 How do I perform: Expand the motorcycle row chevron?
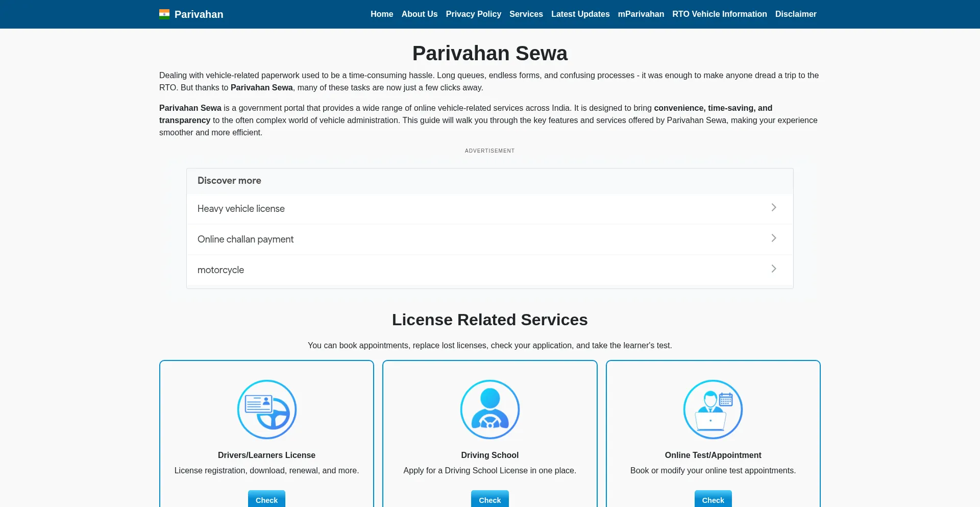774,269
